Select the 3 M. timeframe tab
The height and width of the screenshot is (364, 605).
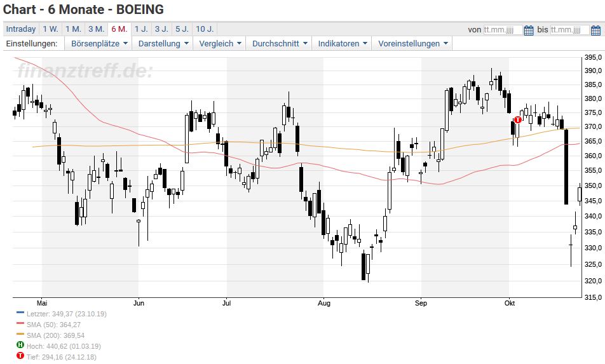(x=96, y=29)
